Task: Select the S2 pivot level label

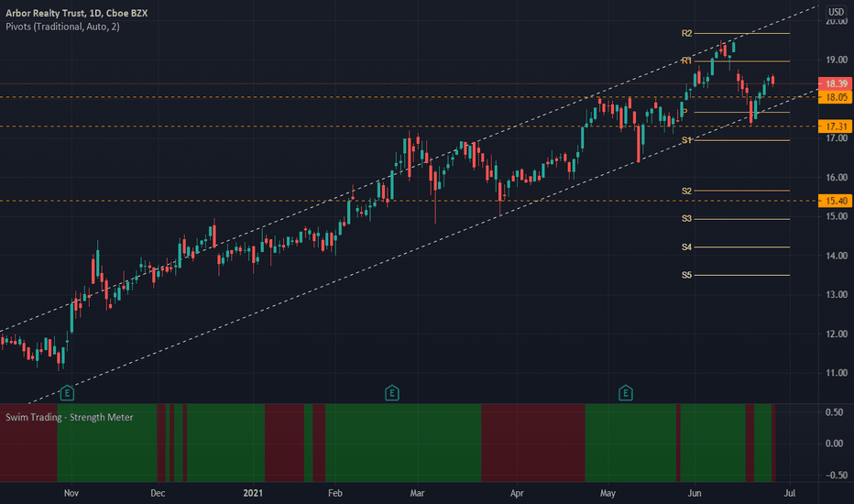Action: click(686, 192)
